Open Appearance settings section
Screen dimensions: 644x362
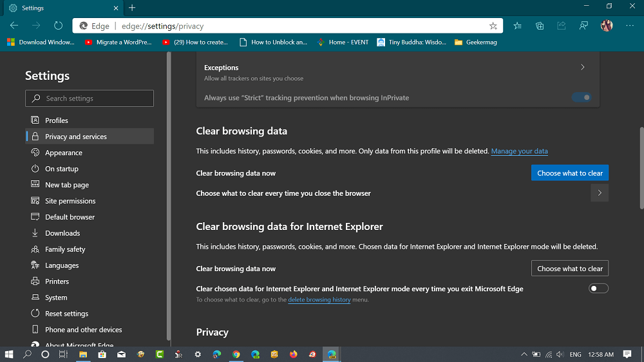click(90, 153)
